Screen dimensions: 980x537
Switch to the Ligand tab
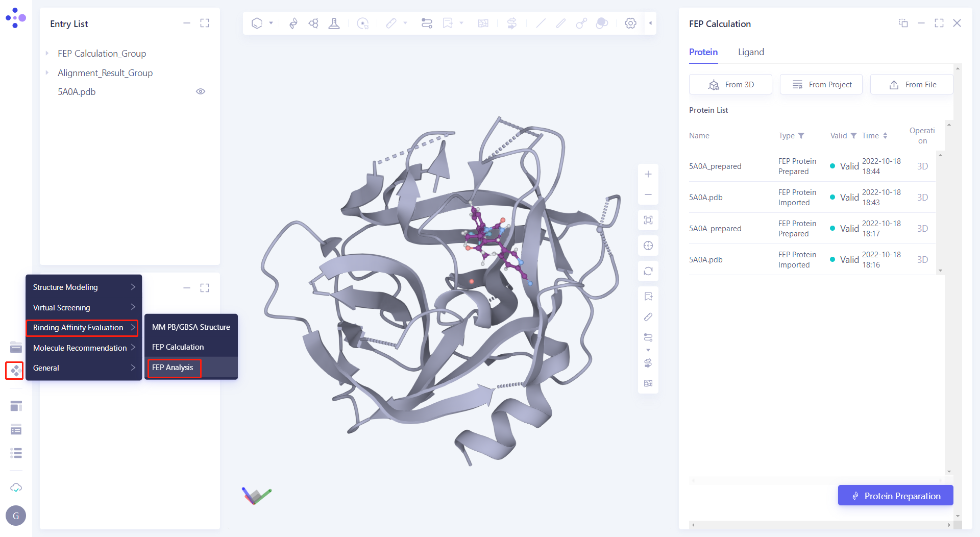click(751, 52)
